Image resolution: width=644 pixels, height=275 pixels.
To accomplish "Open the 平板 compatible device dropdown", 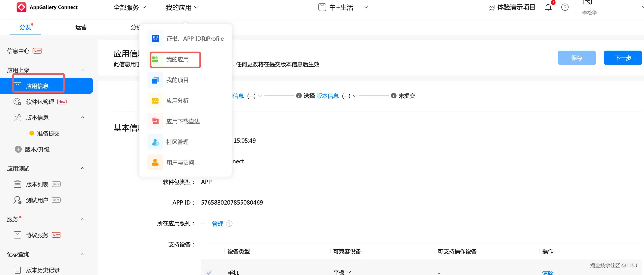I will (342, 272).
